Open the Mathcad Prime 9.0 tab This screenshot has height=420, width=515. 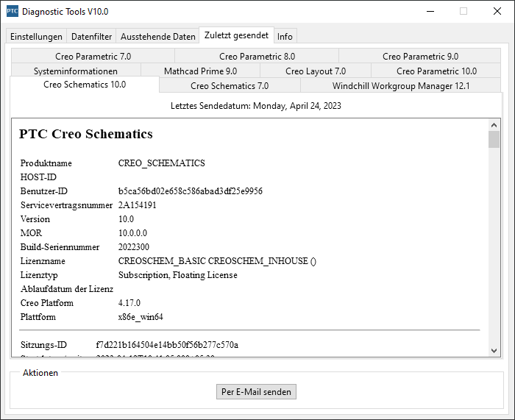(x=200, y=71)
